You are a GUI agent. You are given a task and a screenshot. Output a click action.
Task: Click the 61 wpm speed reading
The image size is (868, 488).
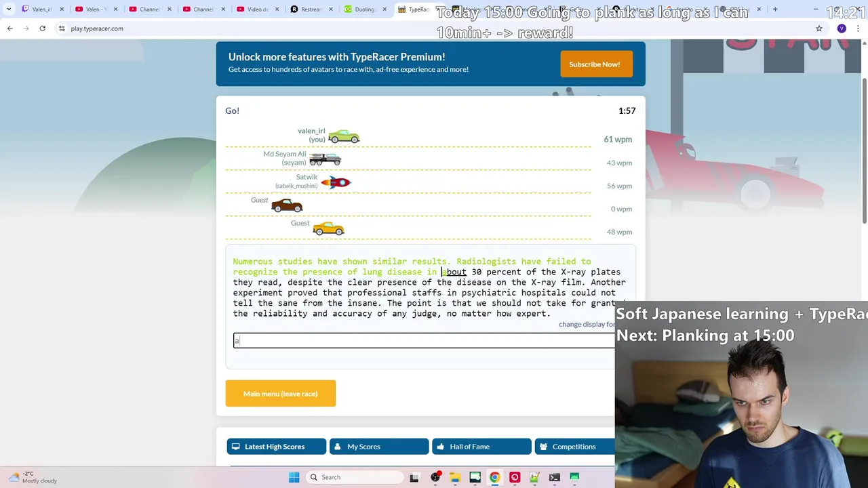tap(618, 140)
